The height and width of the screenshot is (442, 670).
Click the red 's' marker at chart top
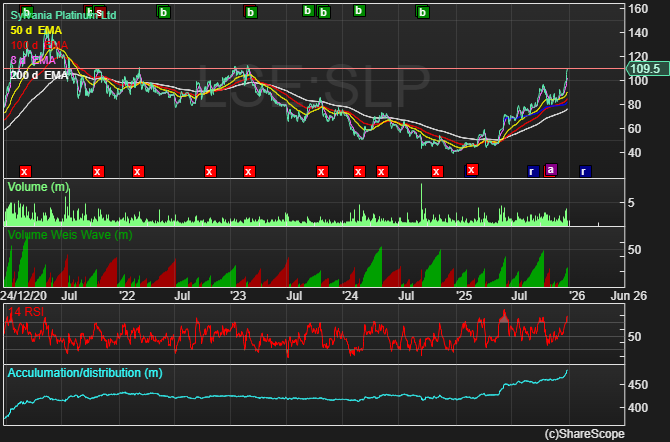[100, 13]
